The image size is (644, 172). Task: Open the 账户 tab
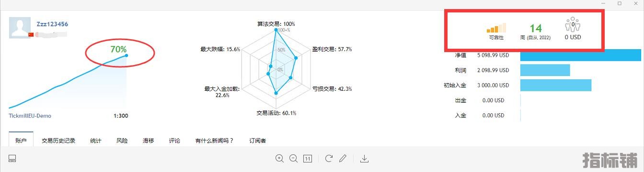tap(21, 140)
